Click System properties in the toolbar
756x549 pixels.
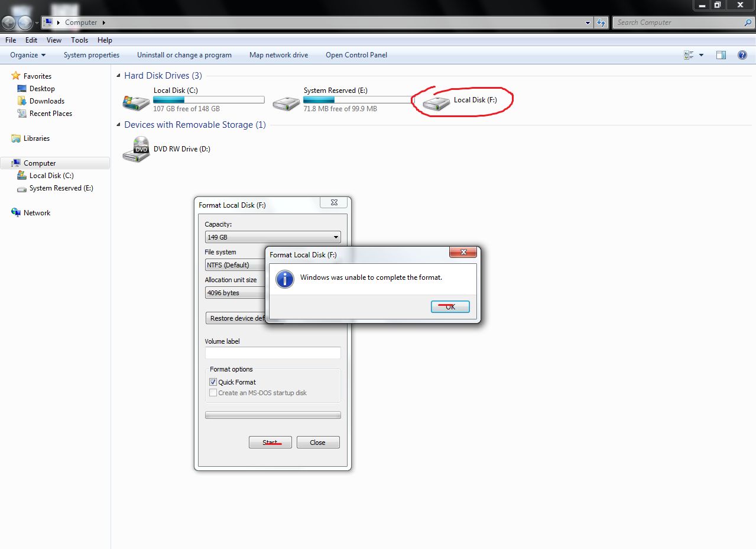coord(92,55)
